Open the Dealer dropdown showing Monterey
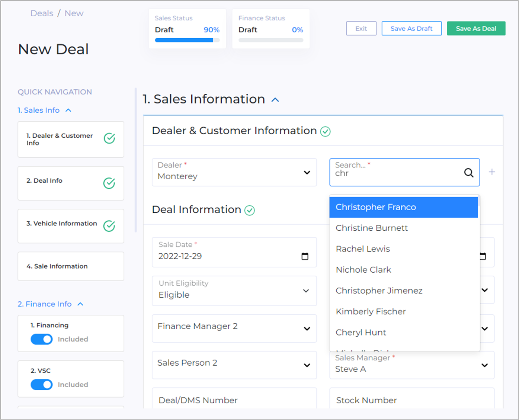The width and height of the screenshot is (519, 420). point(234,173)
